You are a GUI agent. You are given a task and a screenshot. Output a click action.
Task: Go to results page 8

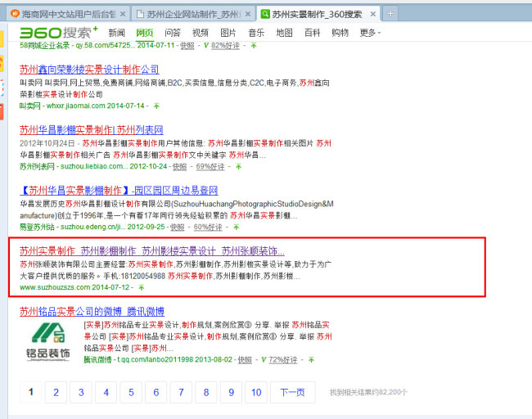click(x=206, y=393)
